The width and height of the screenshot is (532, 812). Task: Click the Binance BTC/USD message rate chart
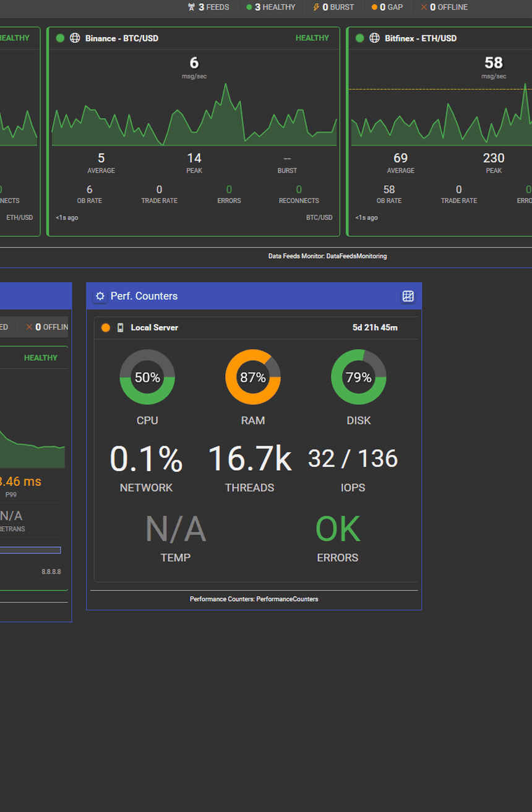click(194, 114)
